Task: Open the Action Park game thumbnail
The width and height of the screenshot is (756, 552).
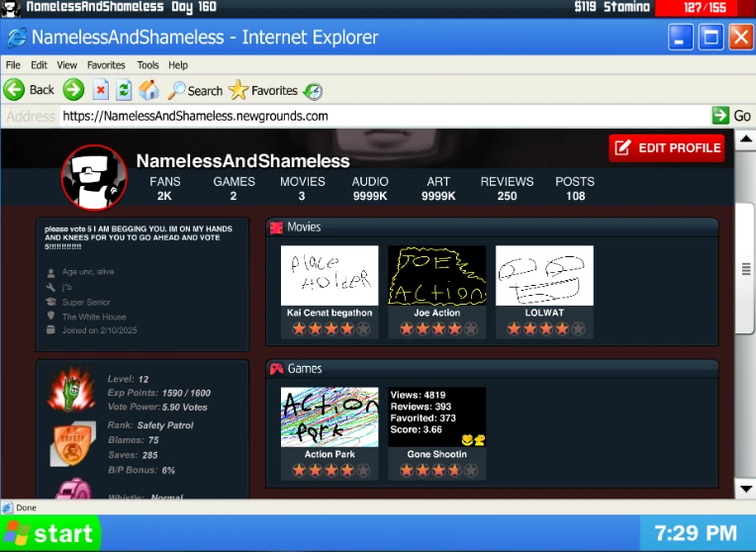Action: 330,417
